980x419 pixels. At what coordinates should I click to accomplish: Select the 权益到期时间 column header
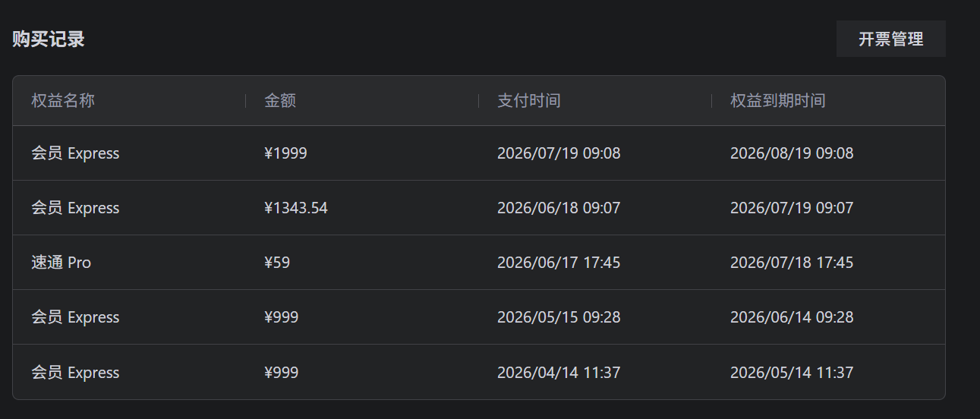(778, 100)
